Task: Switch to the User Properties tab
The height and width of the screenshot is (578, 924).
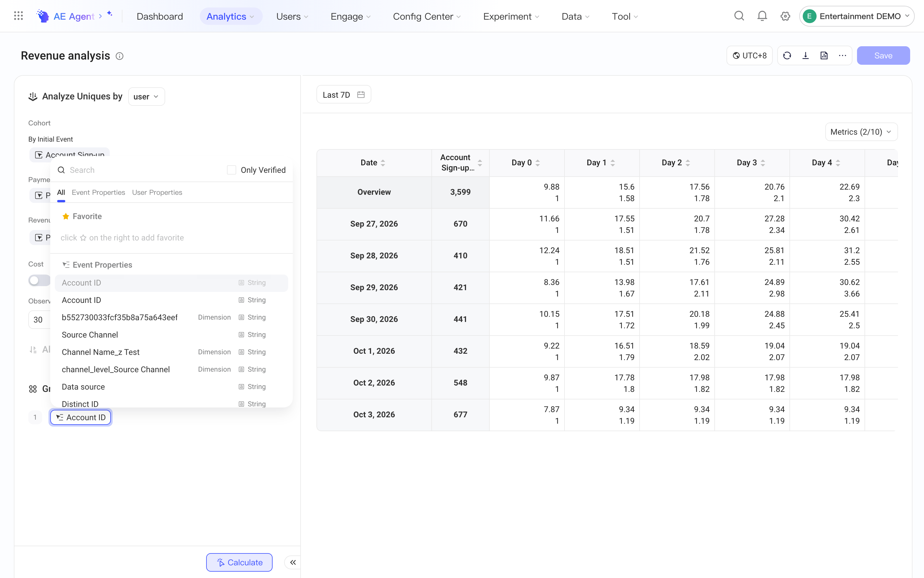Action: point(157,193)
